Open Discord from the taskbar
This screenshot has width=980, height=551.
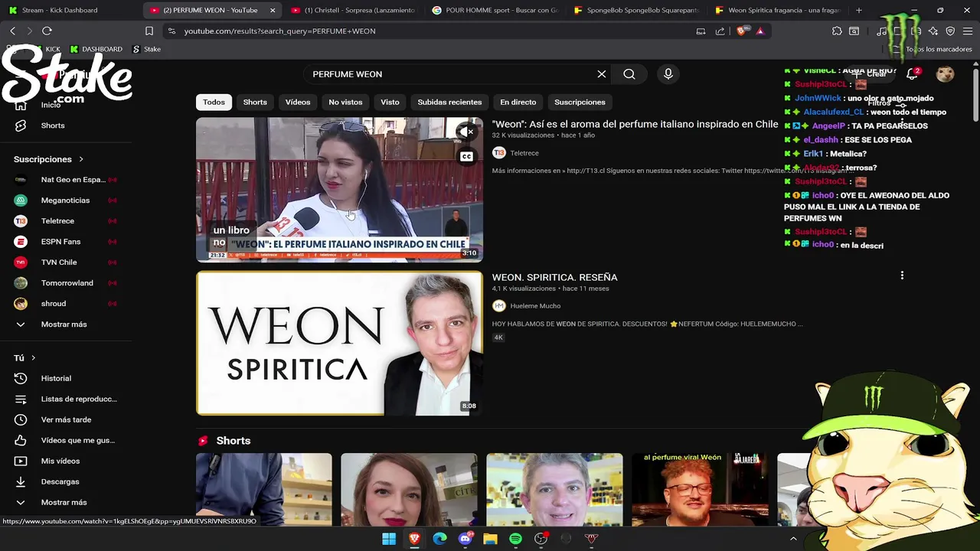pos(465,539)
